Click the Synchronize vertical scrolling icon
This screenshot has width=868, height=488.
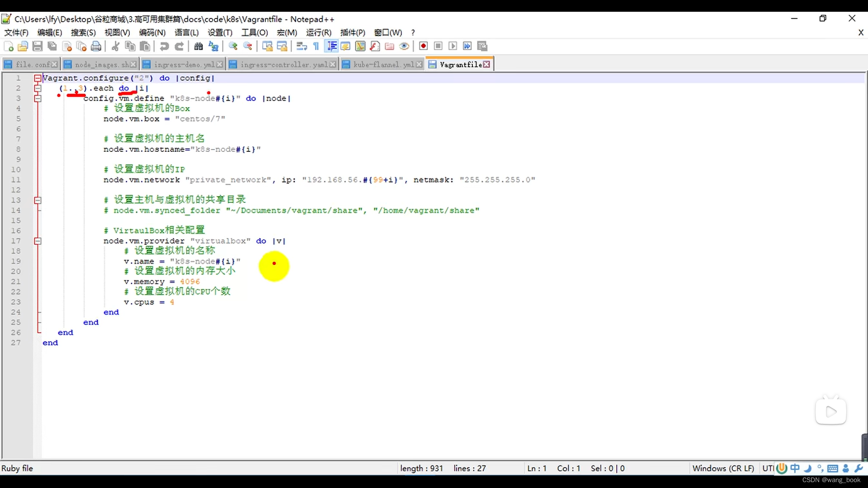[x=267, y=46]
